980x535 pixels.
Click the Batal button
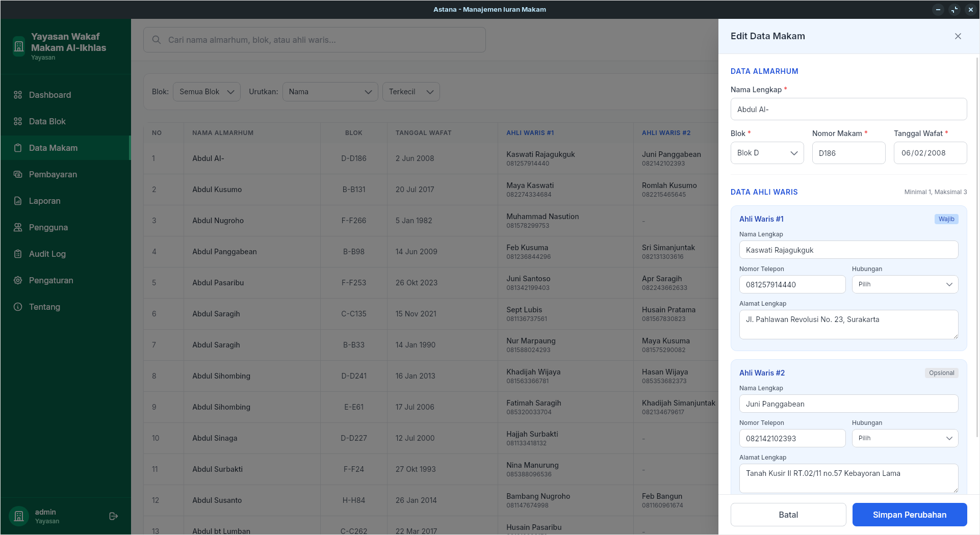click(788, 515)
